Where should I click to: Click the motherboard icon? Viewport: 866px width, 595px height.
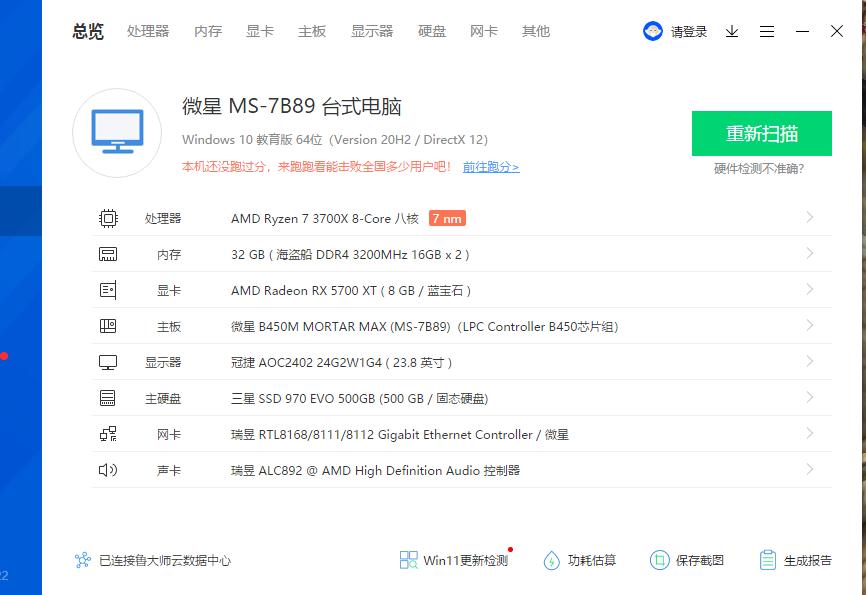pyautogui.click(x=108, y=326)
